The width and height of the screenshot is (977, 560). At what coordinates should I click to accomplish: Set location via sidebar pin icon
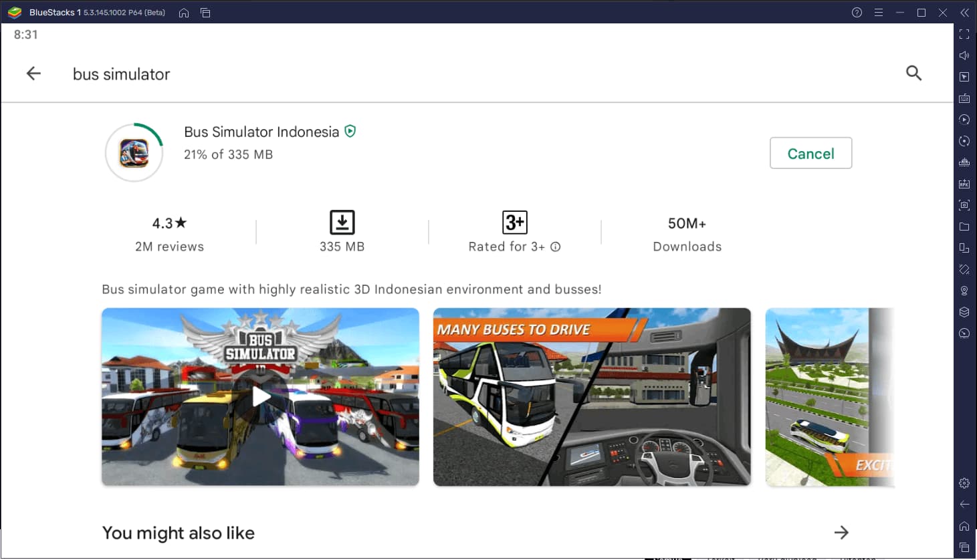(x=964, y=291)
